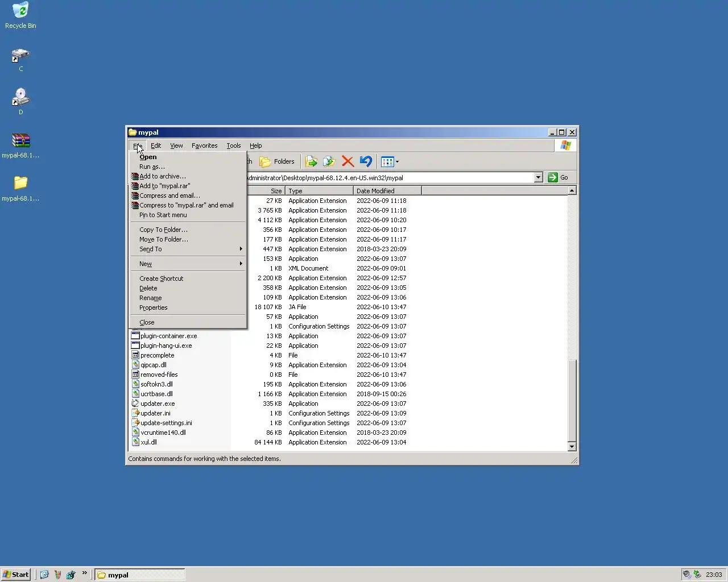Toggle the Folders pane button
This screenshot has height=582, width=728.
[x=278, y=161]
